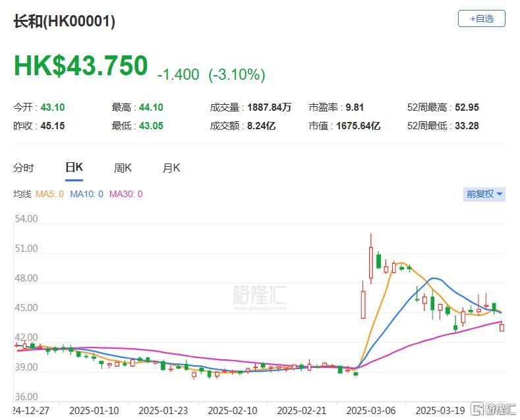Click the latest candlestick at chart's right edge
520x420 pixels.
(502, 327)
